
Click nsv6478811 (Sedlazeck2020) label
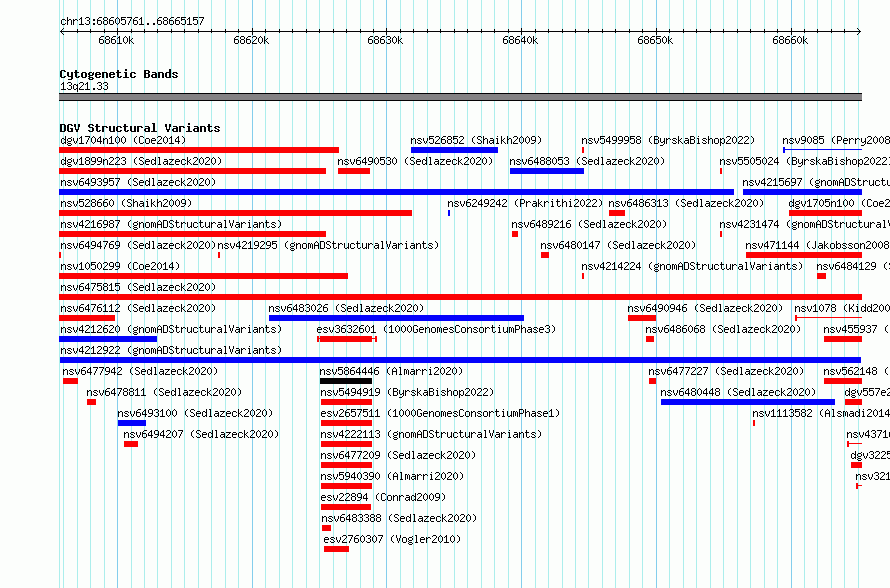(x=164, y=392)
